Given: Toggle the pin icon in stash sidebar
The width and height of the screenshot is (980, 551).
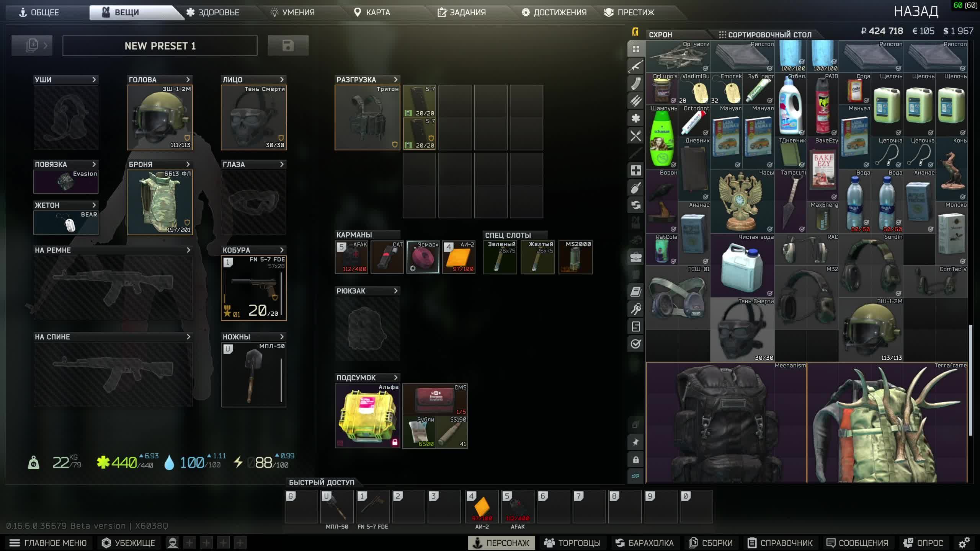Looking at the screenshot, I should [635, 442].
